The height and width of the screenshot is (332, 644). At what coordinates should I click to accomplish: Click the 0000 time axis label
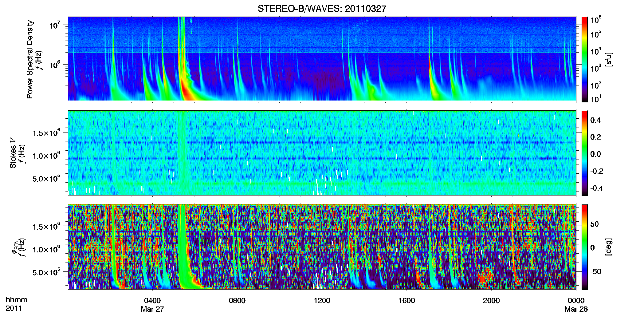coord(576,300)
